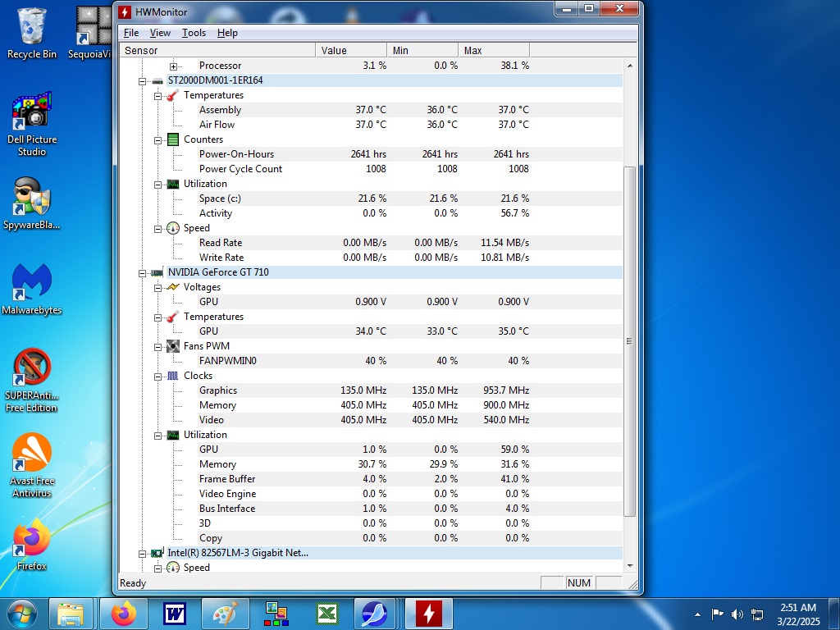Open the View menu
Viewport: 840px width, 630px height.
160,33
